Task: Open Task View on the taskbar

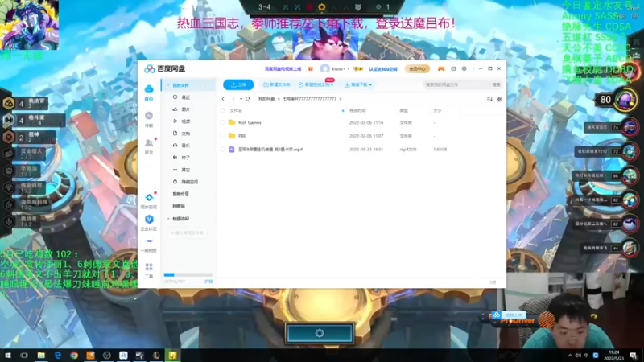Action: coord(24,355)
